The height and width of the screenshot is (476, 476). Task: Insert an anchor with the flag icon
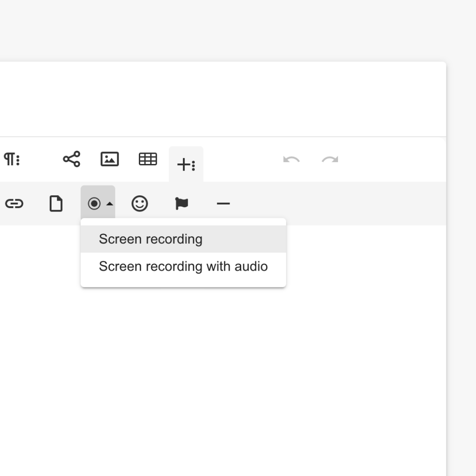click(x=182, y=203)
